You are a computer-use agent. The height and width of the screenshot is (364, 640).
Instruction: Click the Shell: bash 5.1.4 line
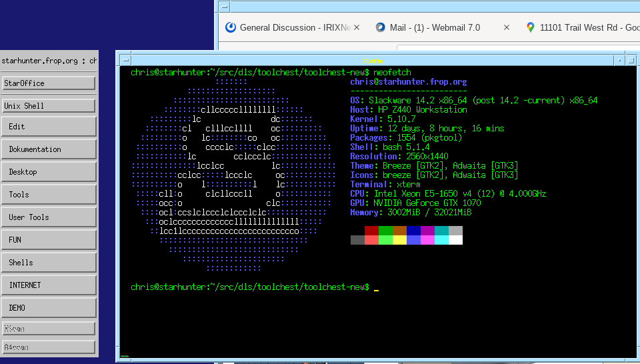tap(390, 147)
